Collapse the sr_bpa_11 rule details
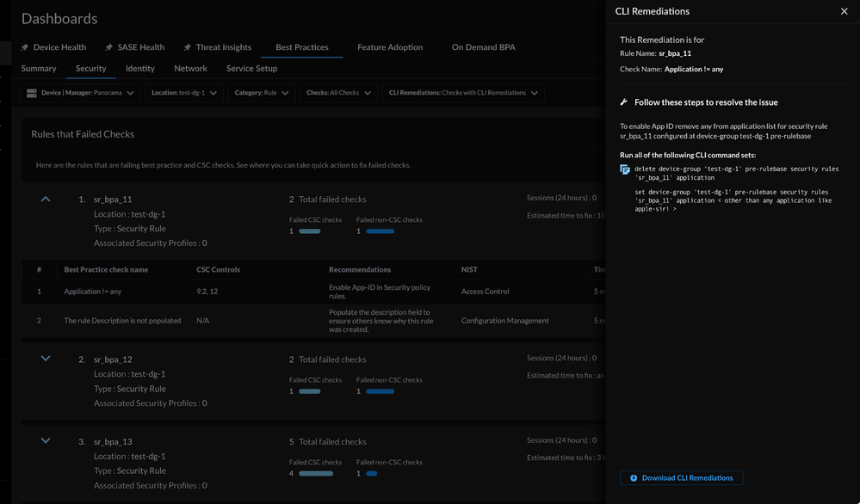 (46, 199)
